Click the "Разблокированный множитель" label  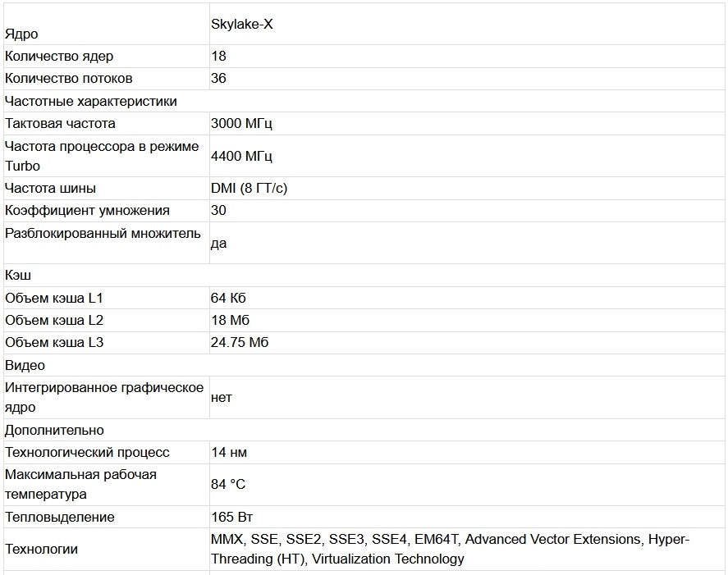(x=103, y=234)
